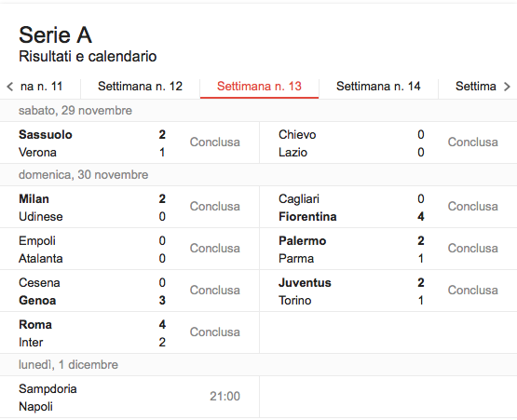The width and height of the screenshot is (517, 420).
Task: Open the Chievo vs Lazio match
Action: coord(388,142)
